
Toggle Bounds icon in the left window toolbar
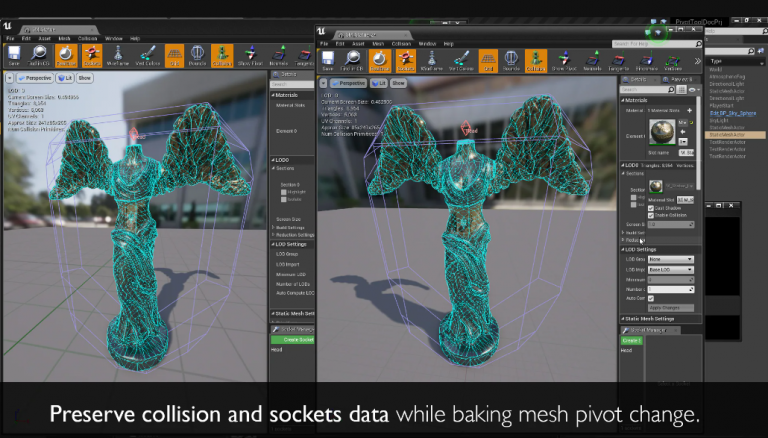pyautogui.click(x=197, y=55)
